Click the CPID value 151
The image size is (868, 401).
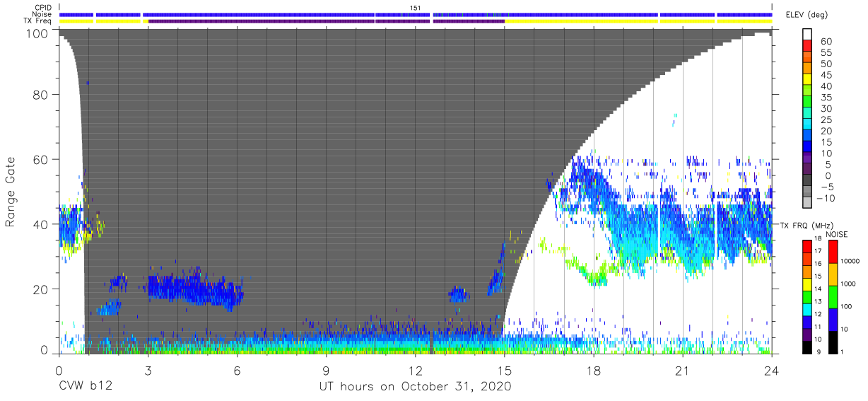pyautogui.click(x=416, y=8)
